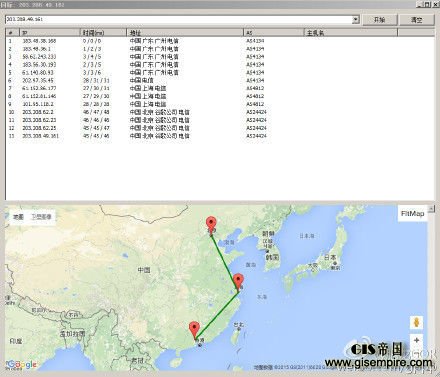Click the FitMap button on map
The width and height of the screenshot is (440, 377).
[x=412, y=213]
